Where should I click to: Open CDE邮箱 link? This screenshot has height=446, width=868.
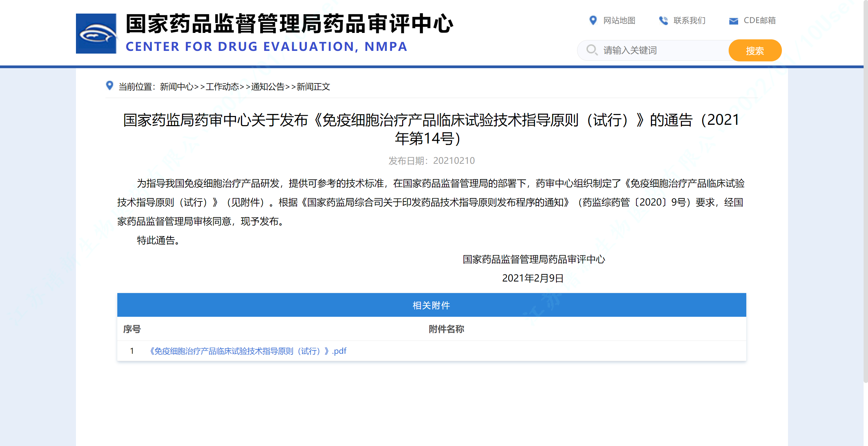coord(759,20)
